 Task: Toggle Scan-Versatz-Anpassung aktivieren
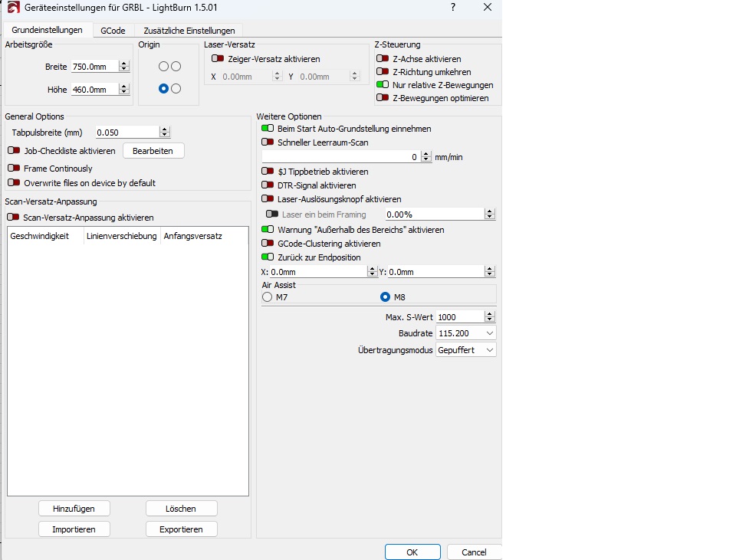(13, 217)
